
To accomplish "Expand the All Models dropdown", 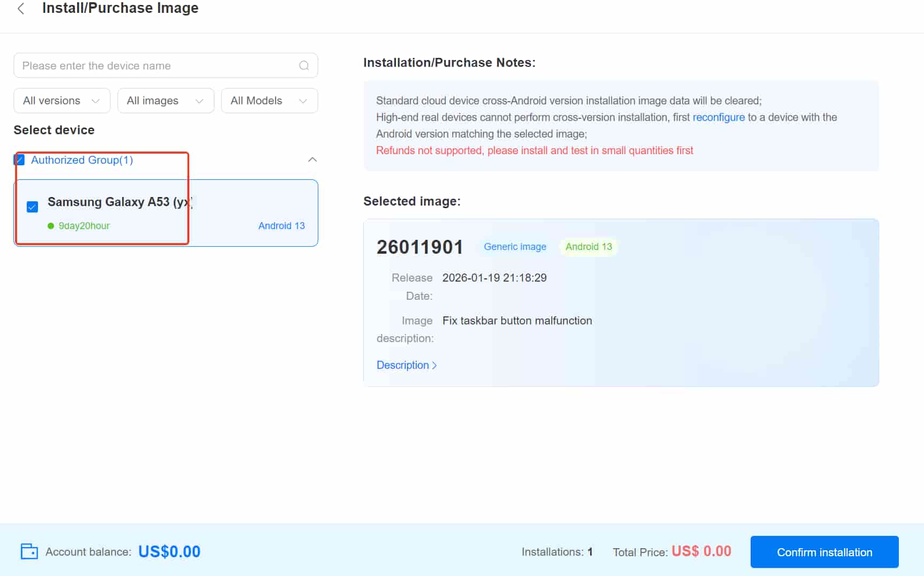I will tap(269, 101).
